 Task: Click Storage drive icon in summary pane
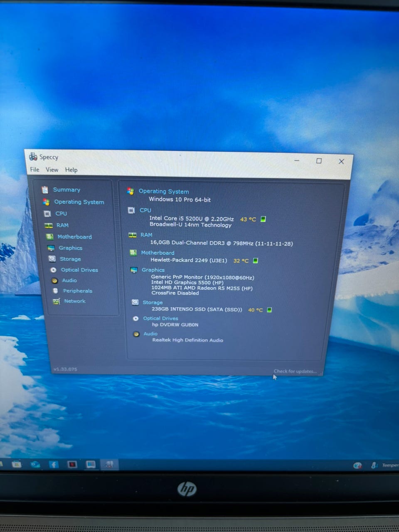click(135, 302)
